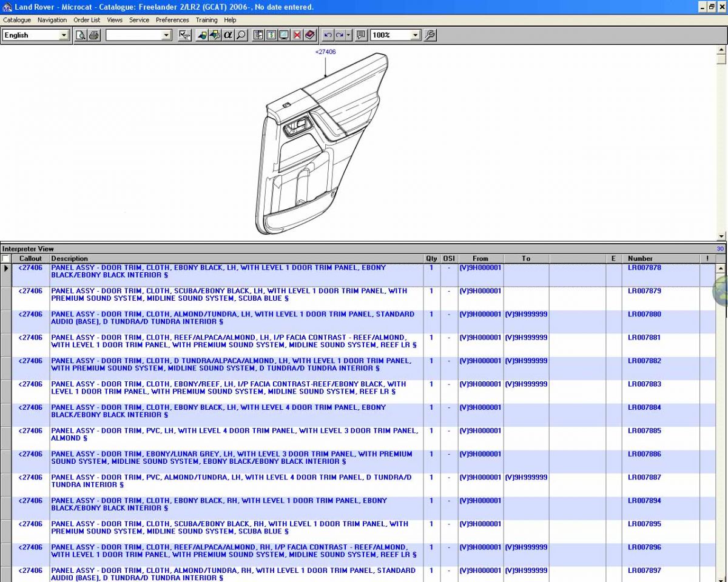728x582 pixels.
Task: Click the dollar sign toolbar icon
Action: pyautogui.click(x=271, y=35)
